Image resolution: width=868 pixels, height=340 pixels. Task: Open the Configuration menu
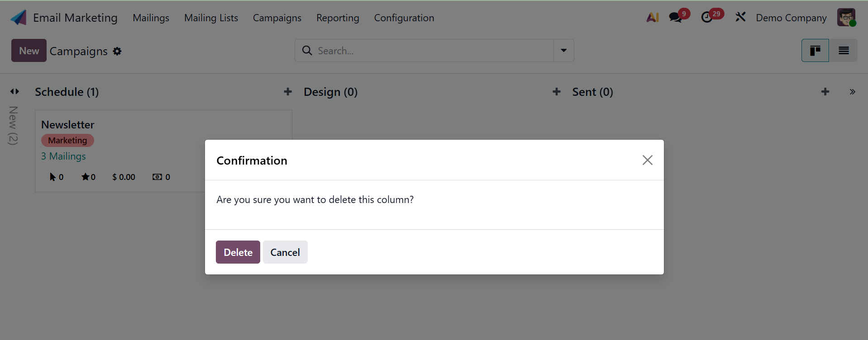(x=404, y=18)
